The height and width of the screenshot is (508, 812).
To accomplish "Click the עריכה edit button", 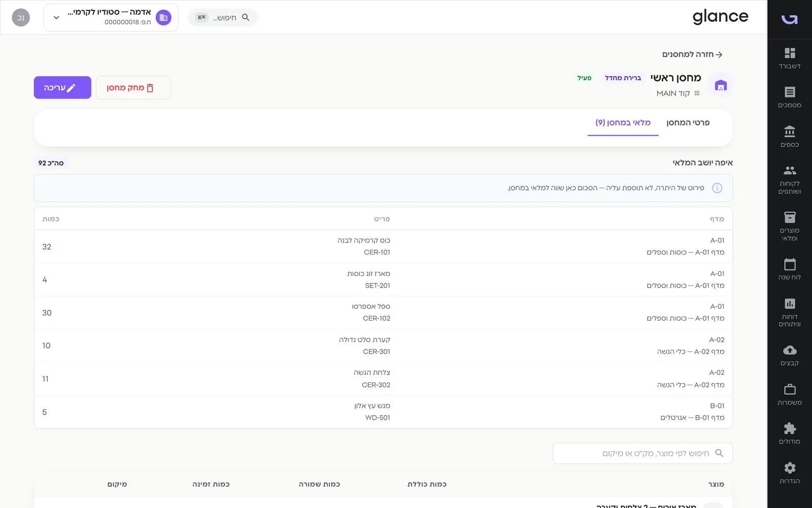I will [x=62, y=87].
